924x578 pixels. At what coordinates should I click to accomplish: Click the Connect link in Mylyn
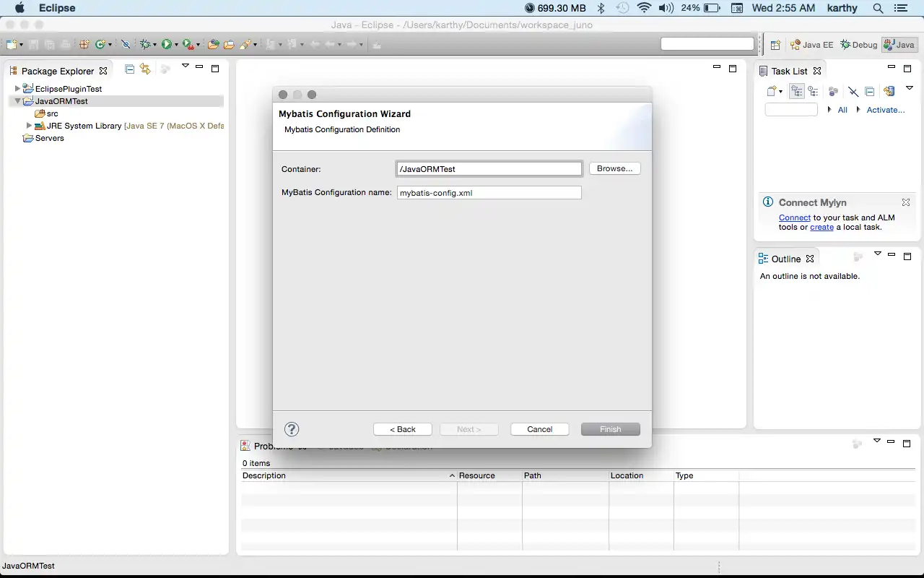(795, 217)
